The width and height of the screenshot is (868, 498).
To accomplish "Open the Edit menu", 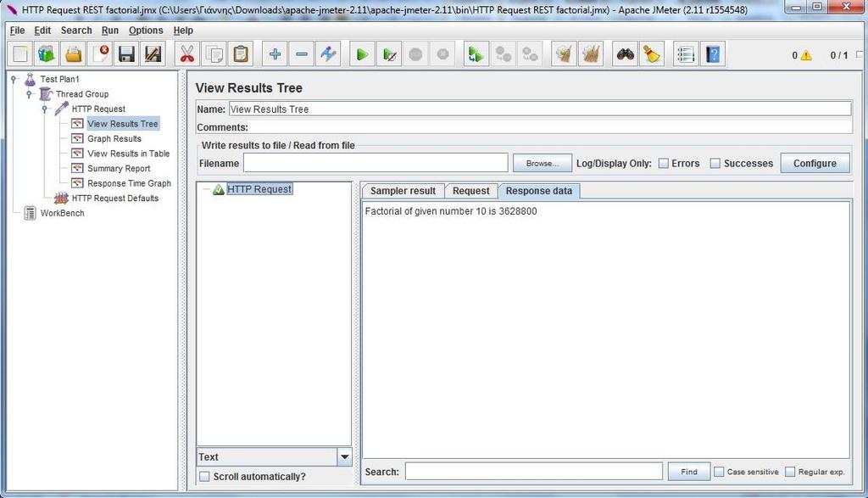I will tap(42, 31).
